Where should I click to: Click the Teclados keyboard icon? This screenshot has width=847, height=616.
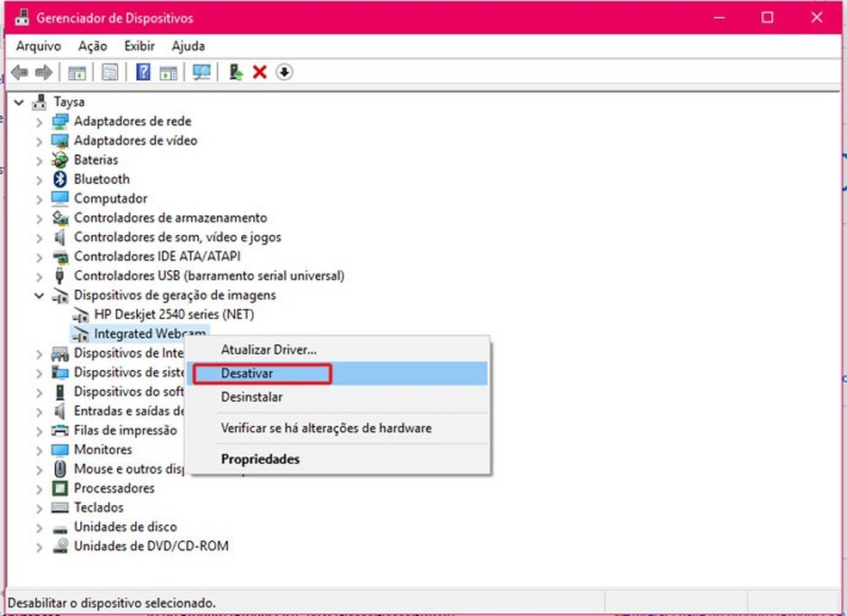(x=60, y=508)
